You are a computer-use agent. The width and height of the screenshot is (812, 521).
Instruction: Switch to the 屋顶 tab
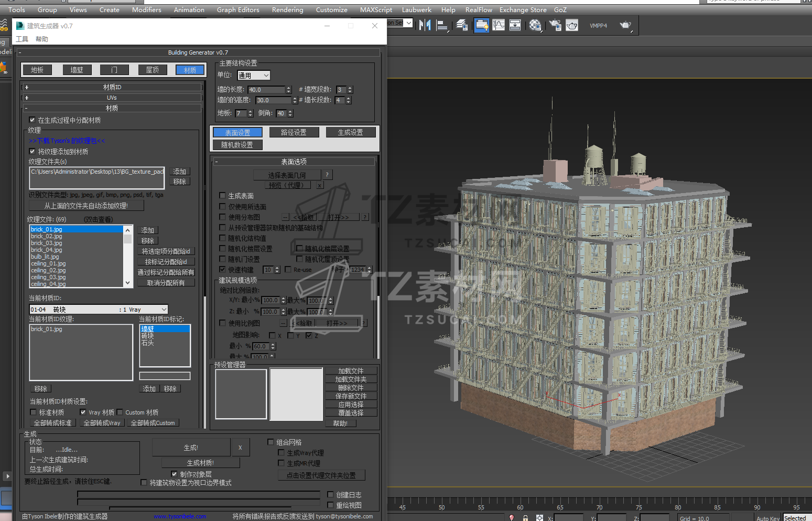tap(153, 70)
